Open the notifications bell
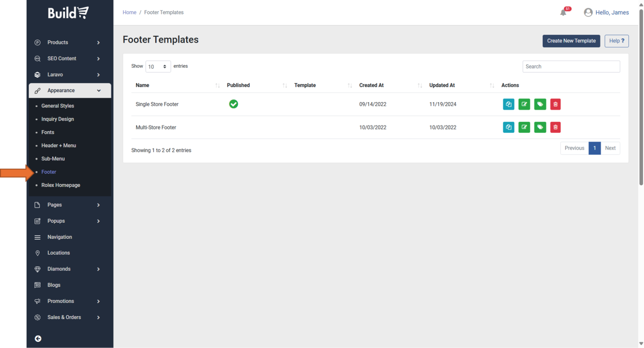644x348 pixels. pos(563,13)
